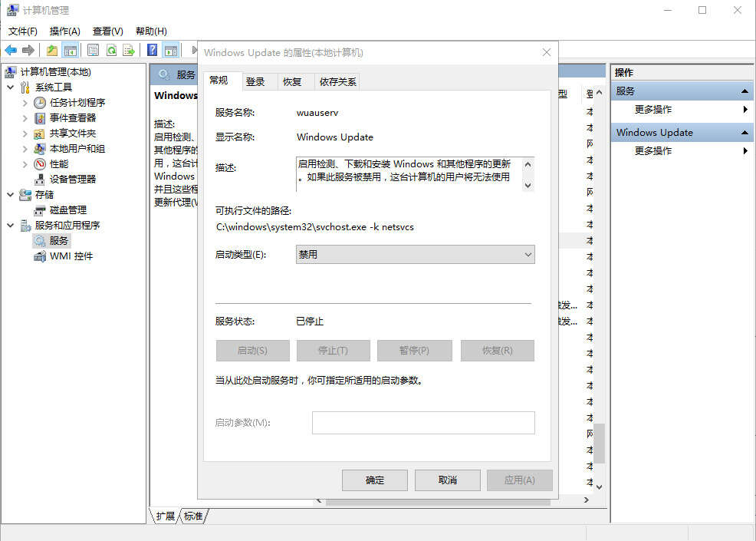Click services list vertical scrollbar thumb
The width and height of the screenshot is (756, 541).
(600, 443)
